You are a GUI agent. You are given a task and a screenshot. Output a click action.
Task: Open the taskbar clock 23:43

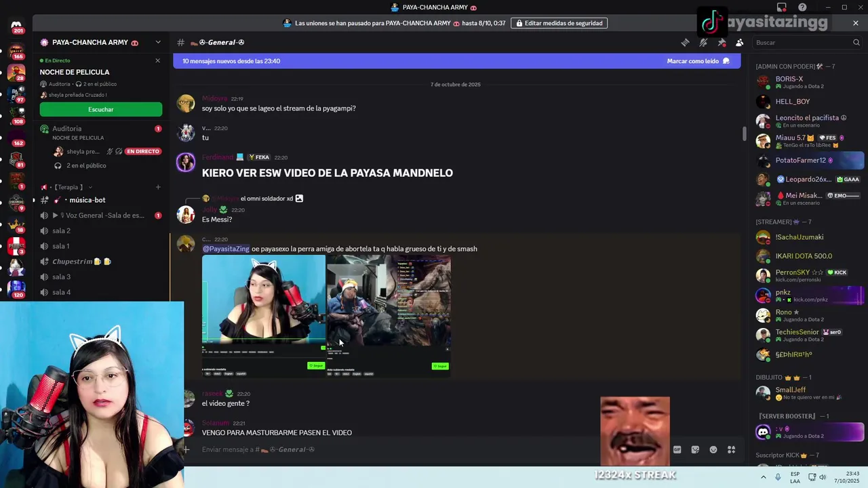coord(846,477)
